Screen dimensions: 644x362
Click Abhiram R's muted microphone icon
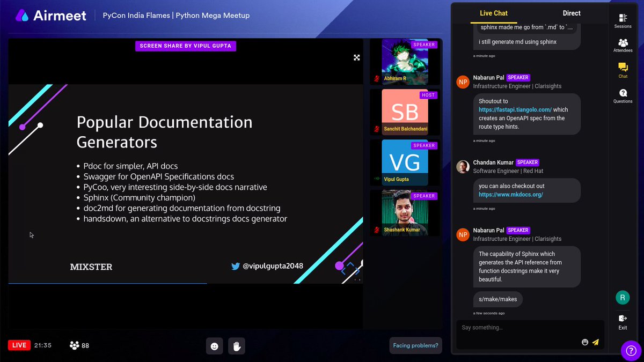point(377,78)
